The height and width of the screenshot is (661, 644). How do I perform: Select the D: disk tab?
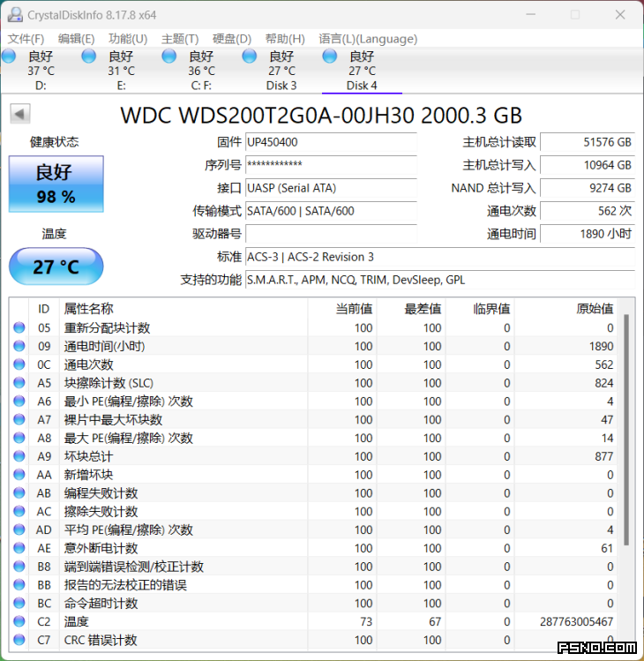click(41, 71)
